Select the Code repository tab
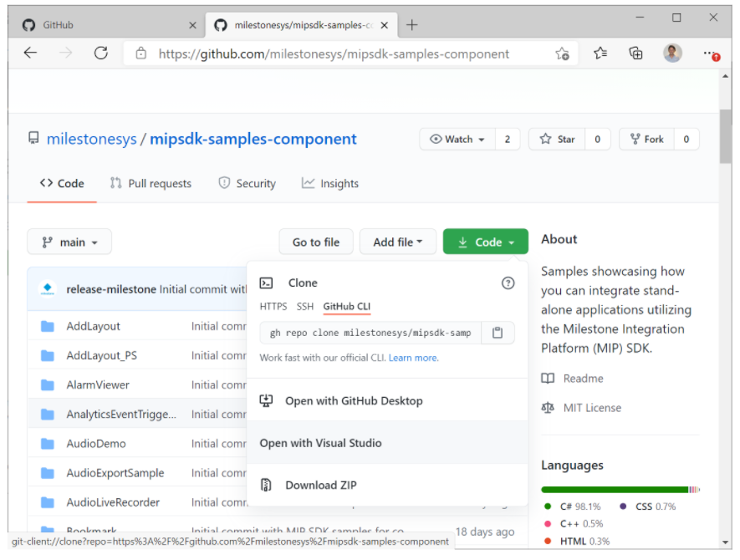The height and width of the screenshot is (560, 740). pos(62,184)
